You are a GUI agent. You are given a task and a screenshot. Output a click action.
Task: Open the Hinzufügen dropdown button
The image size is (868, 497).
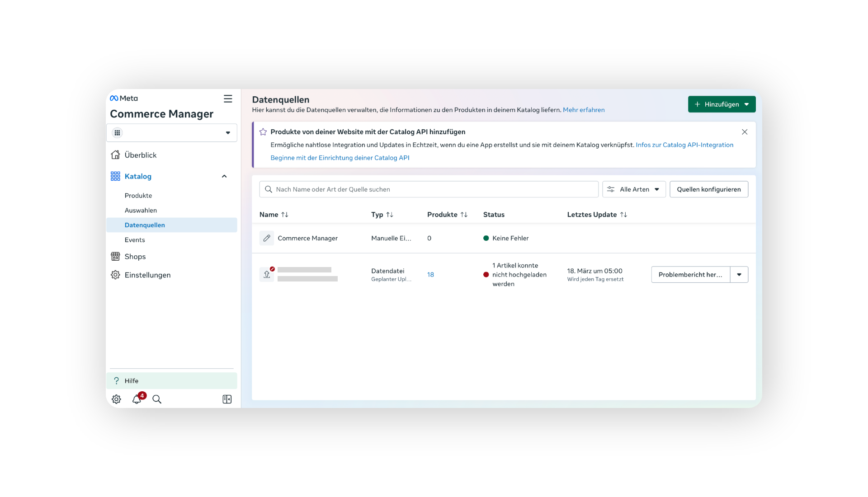pos(722,104)
